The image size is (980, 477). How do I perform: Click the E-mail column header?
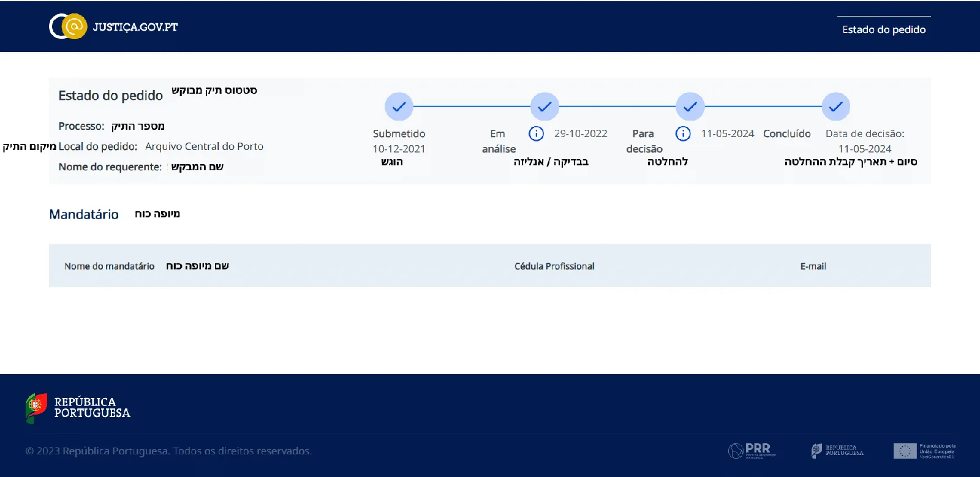click(x=813, y=266)
